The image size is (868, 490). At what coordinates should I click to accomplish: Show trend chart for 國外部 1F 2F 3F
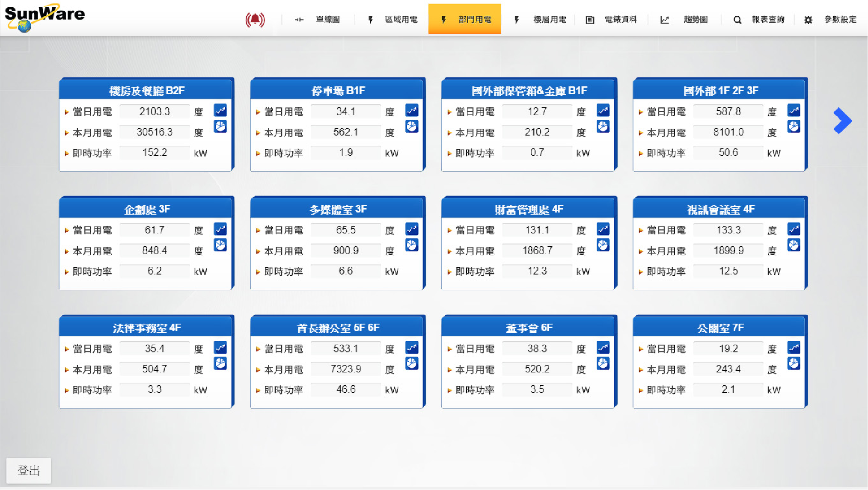click(x=794, y=111)
